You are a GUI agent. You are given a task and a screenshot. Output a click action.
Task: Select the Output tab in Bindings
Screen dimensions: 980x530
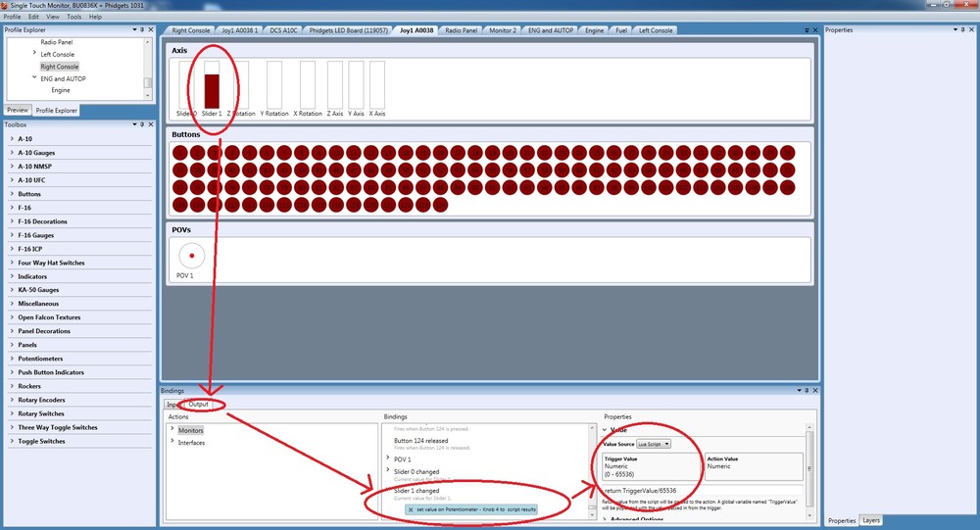pos(198,405)
